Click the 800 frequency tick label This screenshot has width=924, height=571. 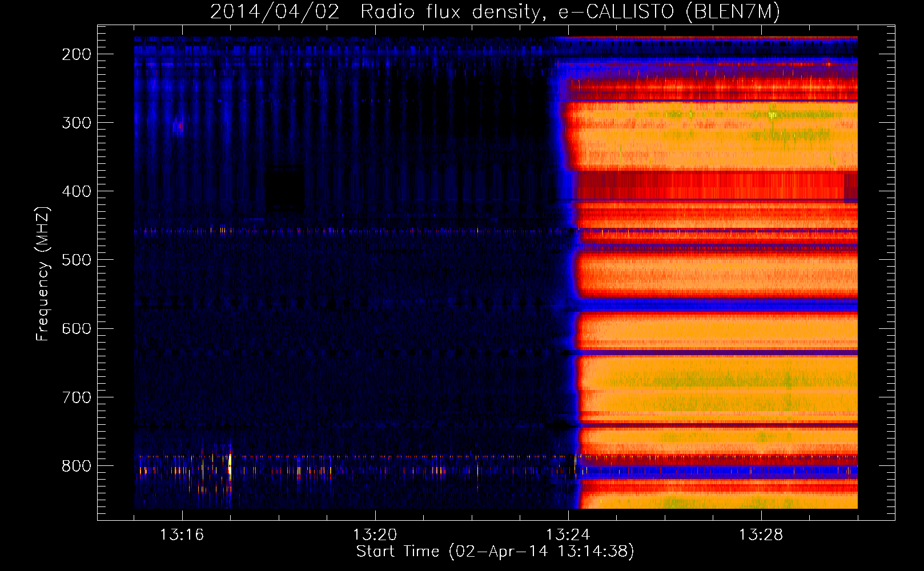(x=77, y=466)
